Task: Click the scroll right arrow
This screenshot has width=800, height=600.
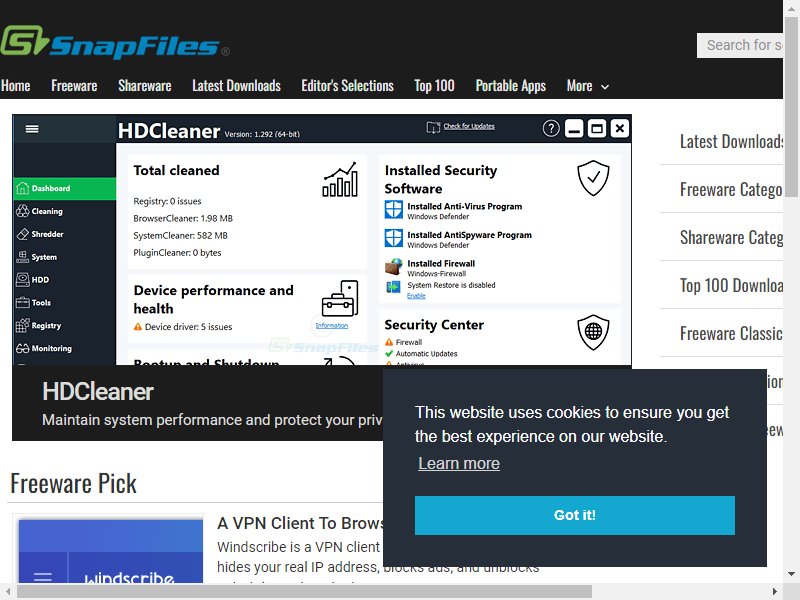Action: 775,592
